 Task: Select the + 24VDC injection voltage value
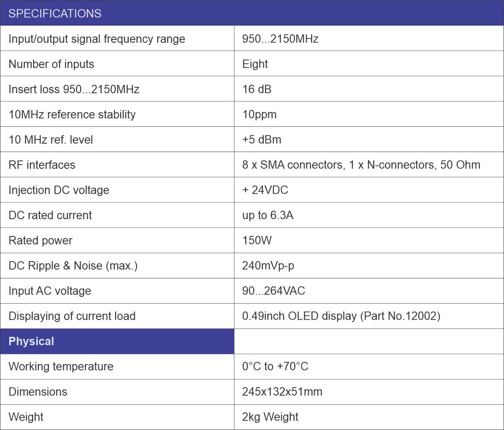[x=265, y=190]
